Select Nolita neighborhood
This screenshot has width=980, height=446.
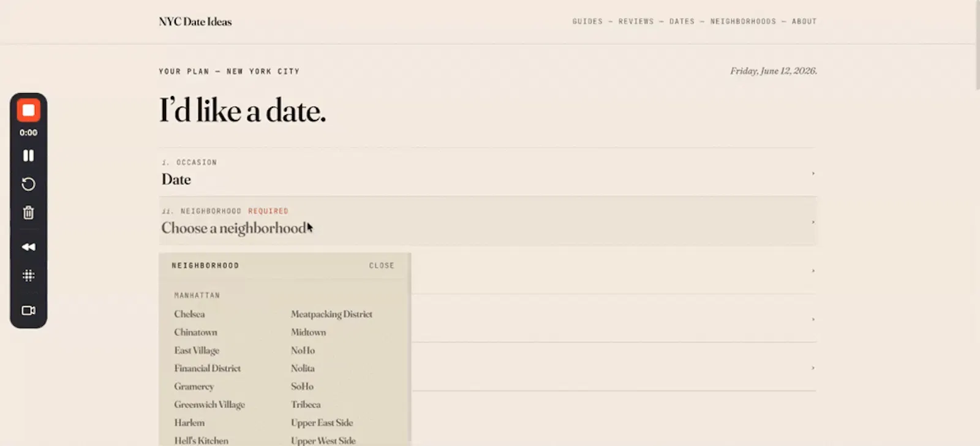303,368
